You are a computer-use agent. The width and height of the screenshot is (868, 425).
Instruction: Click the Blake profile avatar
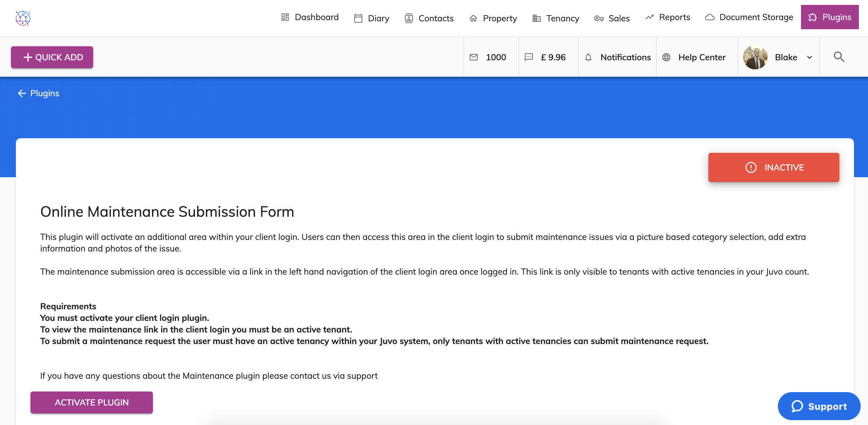point(755,57)
